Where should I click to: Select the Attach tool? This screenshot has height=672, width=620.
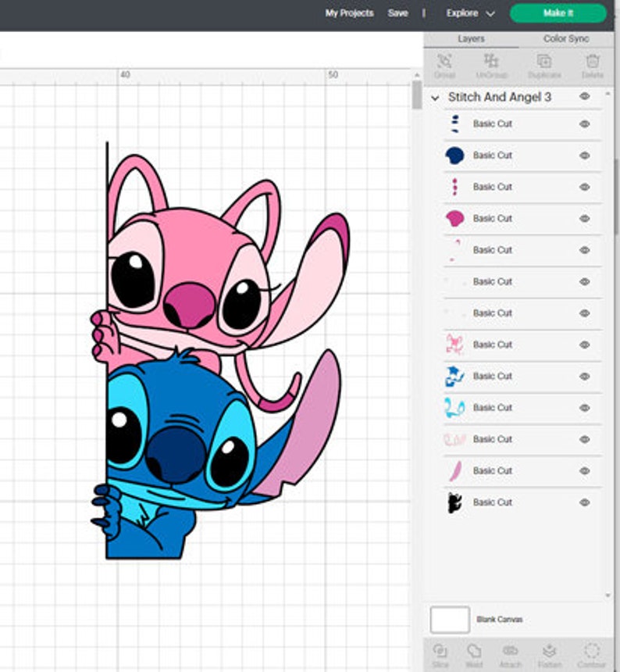tap(510, 656)
